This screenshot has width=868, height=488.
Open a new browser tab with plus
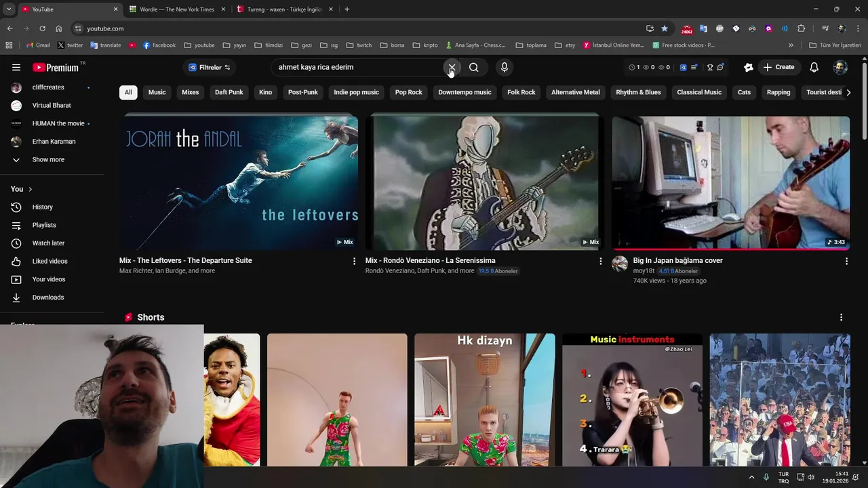coord(347,9)
